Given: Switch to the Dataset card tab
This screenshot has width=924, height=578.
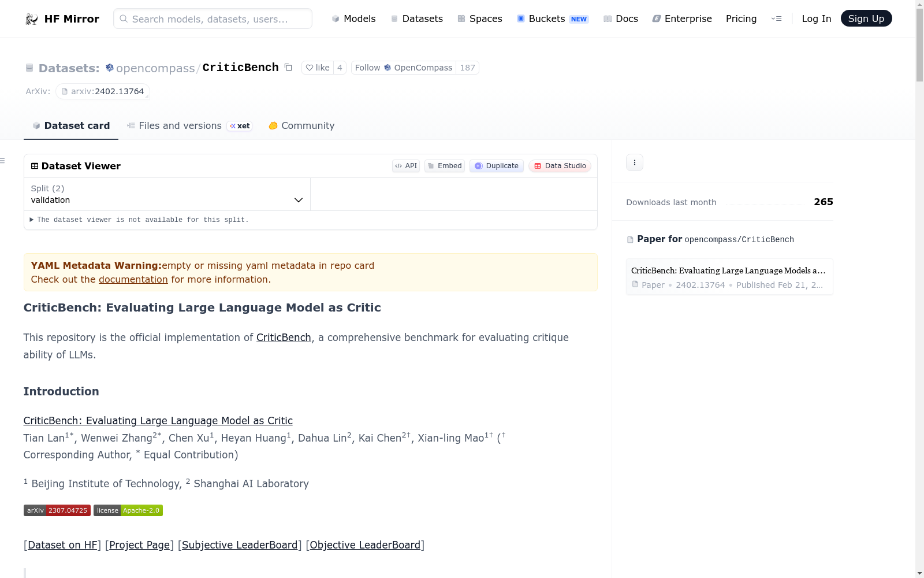Looking at the screenshot, I should point(71,125).
